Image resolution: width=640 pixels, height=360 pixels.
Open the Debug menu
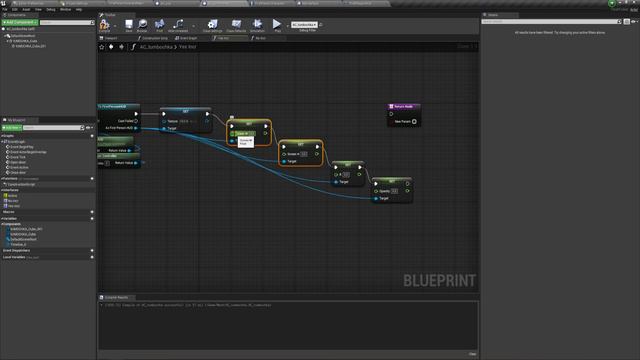tap(51, 9)
